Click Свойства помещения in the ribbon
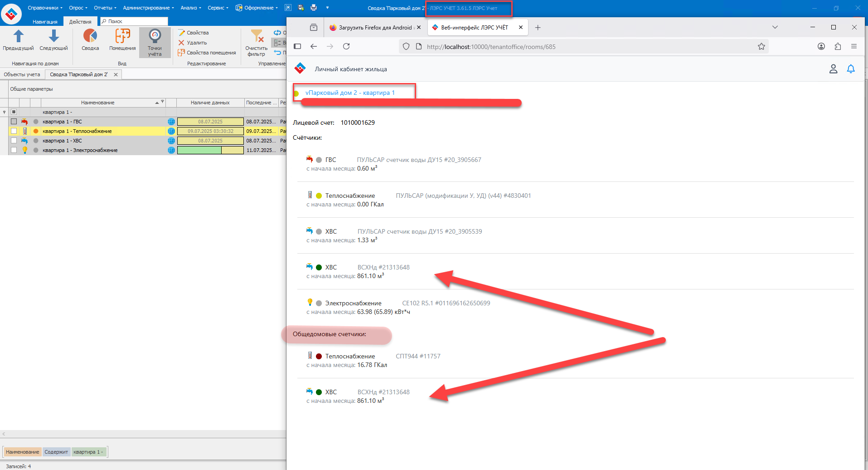Screen dimensions: 868x470 click(211, 53)
